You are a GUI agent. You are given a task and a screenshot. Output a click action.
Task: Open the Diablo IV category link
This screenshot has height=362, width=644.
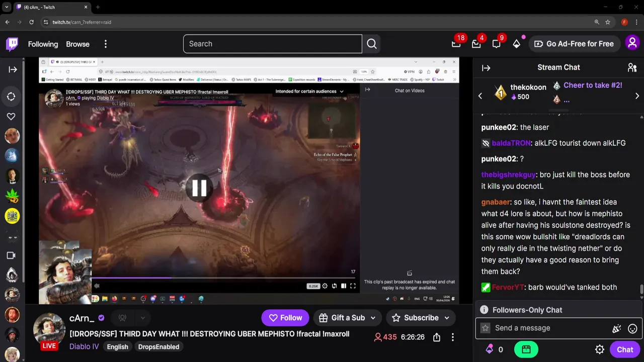click(84, 346)
